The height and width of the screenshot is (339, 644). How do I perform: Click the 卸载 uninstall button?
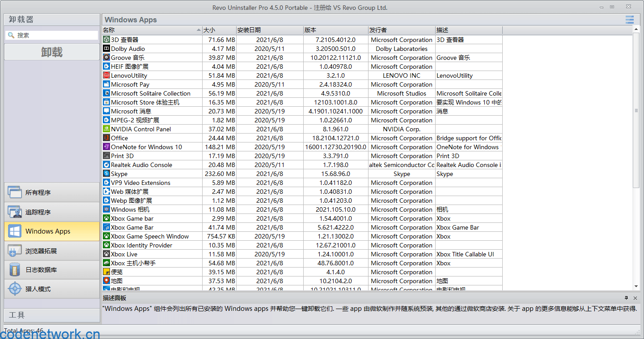pos(52,52)
